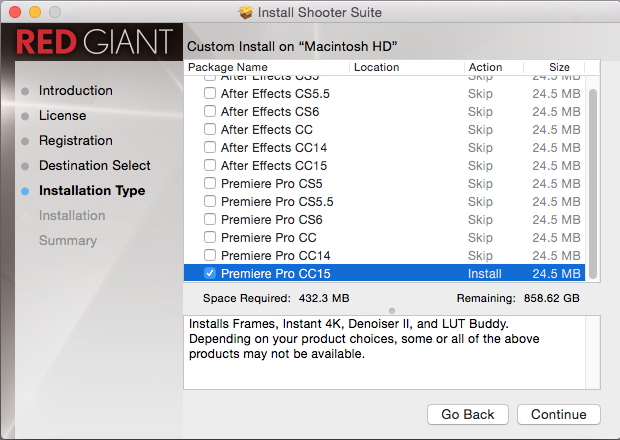Click Install action for Premiere Pro CC15
Viewport: 620px width, 440px height.
485,274
